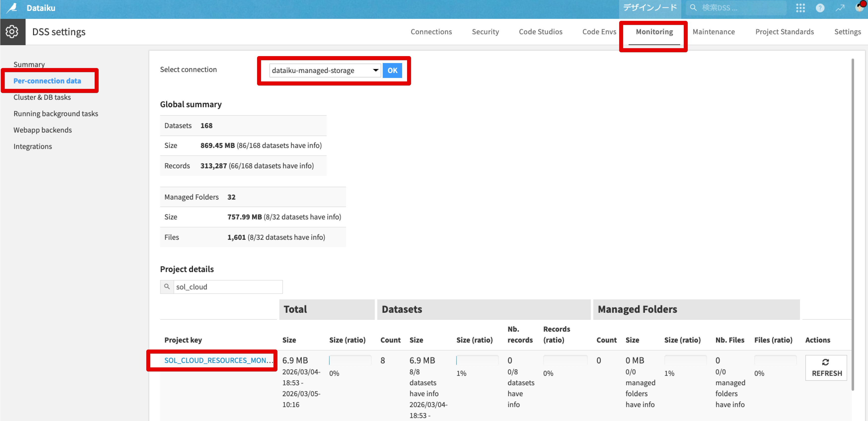Open the Connections tab
This screenshot has height=421, width=868.
[431, 32]
